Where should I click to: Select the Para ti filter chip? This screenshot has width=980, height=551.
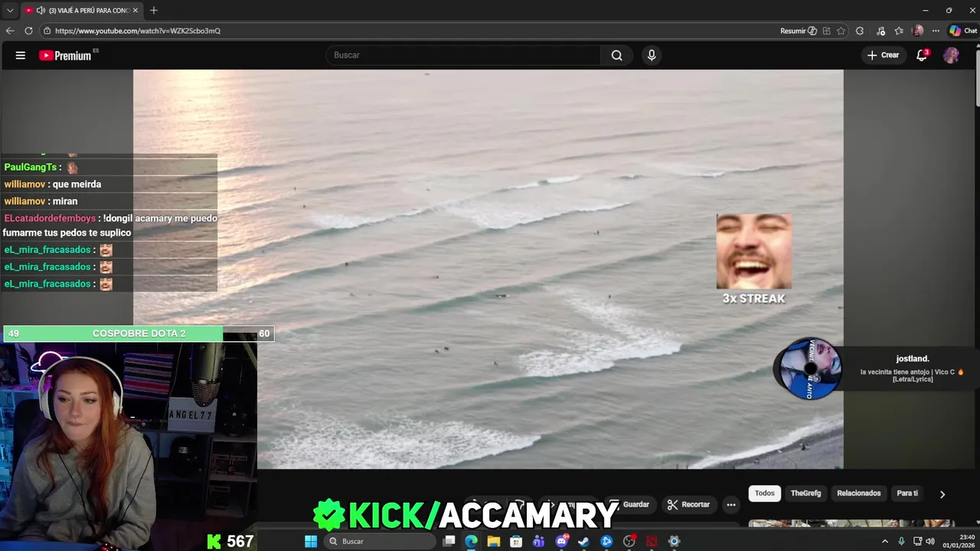pyautogui.click(x=907, y=493)
